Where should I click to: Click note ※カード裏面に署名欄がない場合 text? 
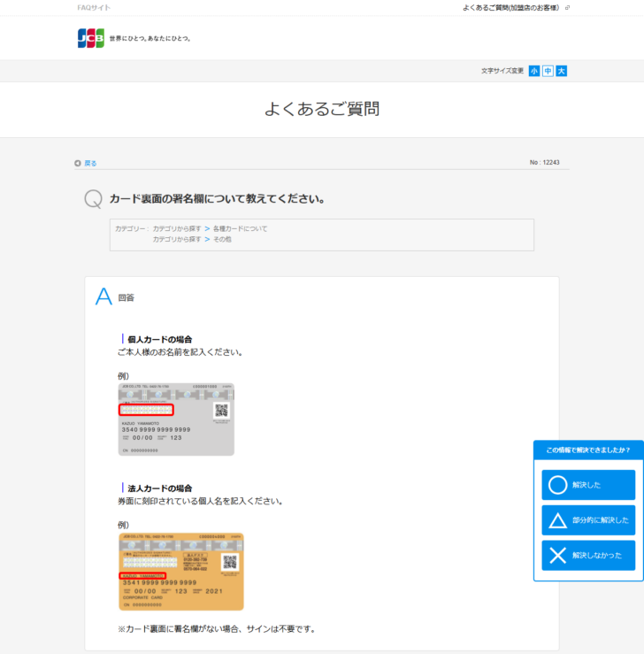(217, 628)
